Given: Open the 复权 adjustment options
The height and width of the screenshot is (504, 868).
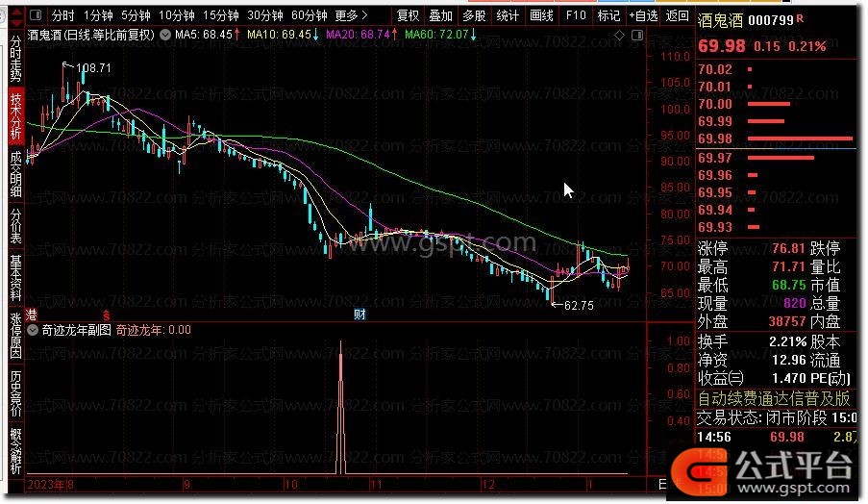Looking at the screenshot, I should click(408, 15).
